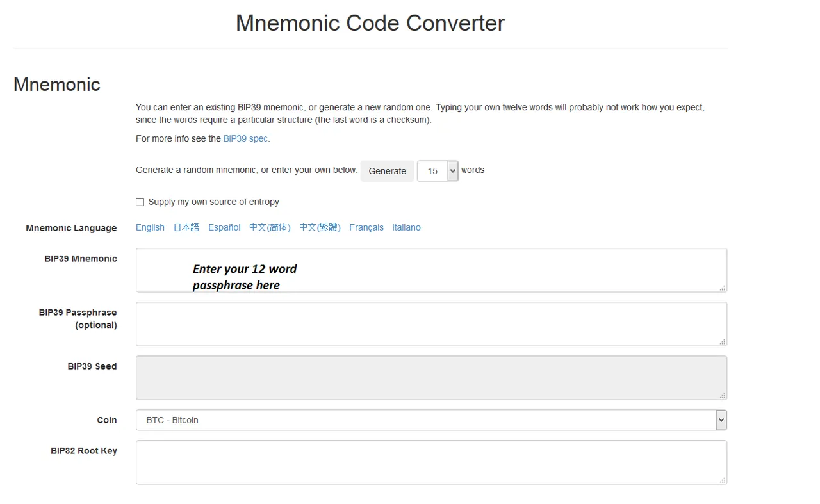
Task: Click into the BIP32 Root Key field
Action: coord(431,462)
